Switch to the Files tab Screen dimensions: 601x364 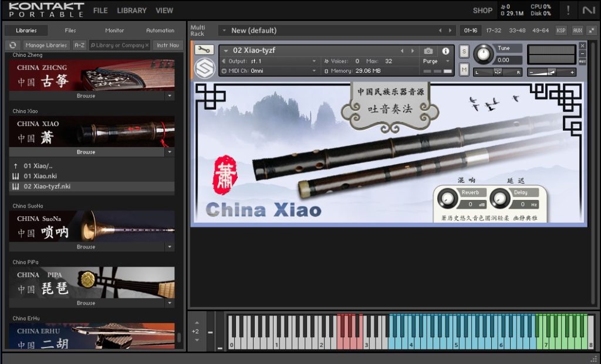(x=70, y=30)
